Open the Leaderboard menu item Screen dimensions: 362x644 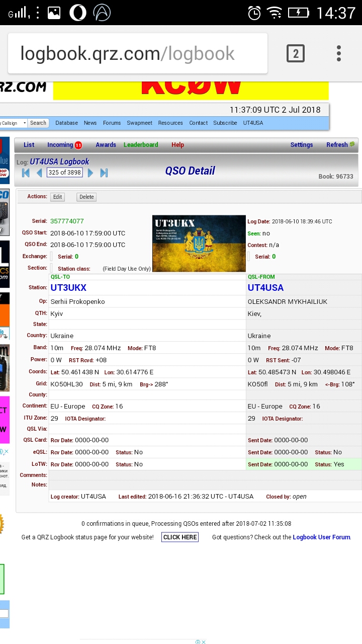click(141, 145)
